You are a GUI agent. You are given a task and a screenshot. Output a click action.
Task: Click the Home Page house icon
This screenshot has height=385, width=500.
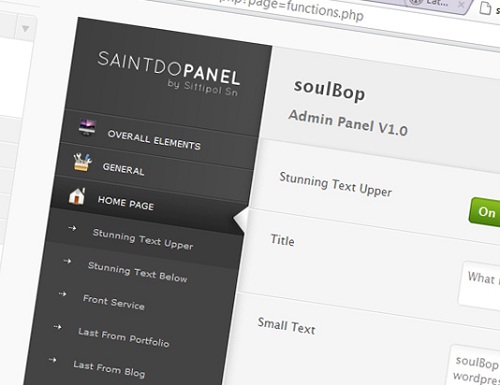(x=77, y=195)
